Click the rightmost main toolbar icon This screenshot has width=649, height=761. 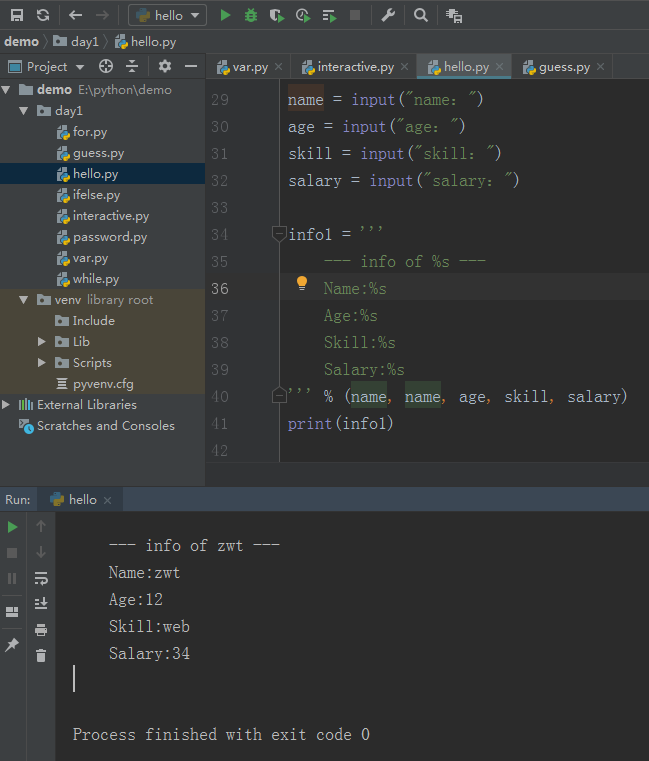click(454, 16)
